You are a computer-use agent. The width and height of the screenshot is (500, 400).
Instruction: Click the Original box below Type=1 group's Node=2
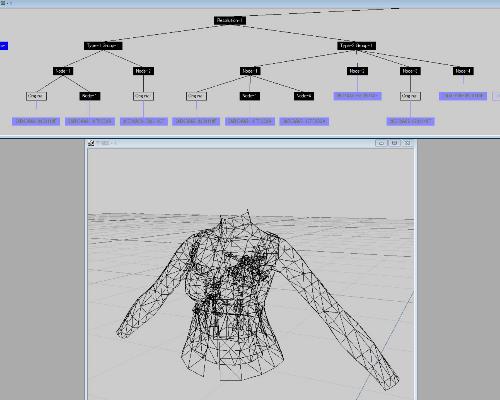pos(143,96)
